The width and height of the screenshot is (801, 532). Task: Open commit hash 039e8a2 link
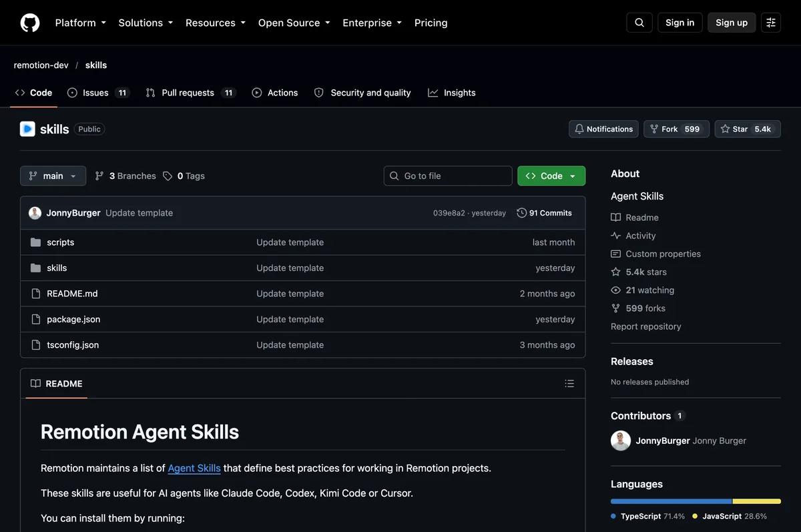click(449, 213)
